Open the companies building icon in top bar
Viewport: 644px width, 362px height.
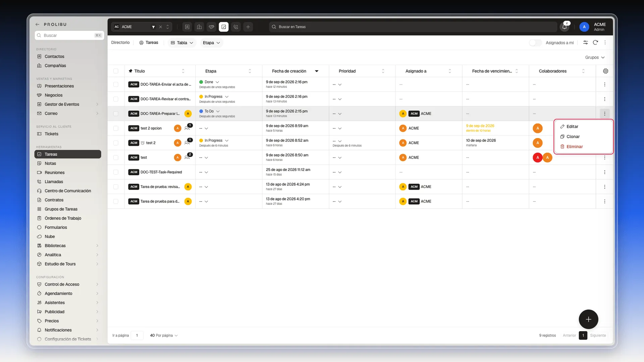tap(199, 27)
